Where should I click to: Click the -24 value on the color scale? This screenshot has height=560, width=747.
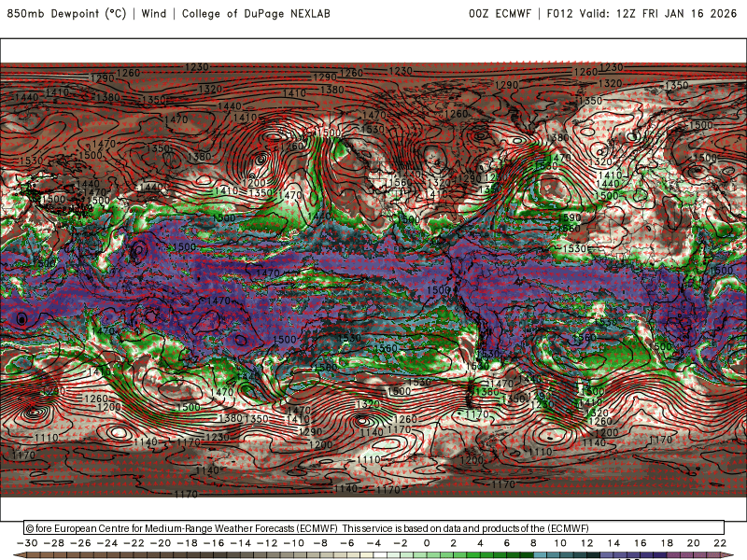coord(107,543)
